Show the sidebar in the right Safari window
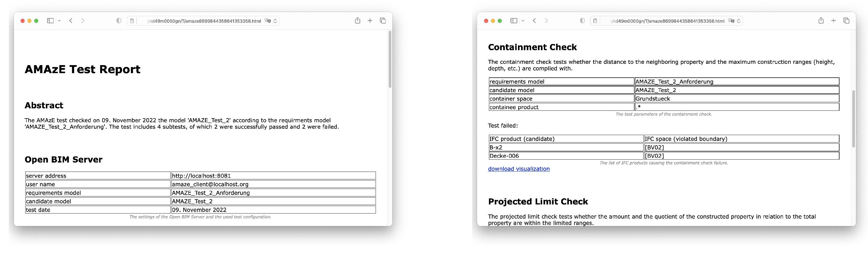The image size is (868, 253). tap(513, 21)
